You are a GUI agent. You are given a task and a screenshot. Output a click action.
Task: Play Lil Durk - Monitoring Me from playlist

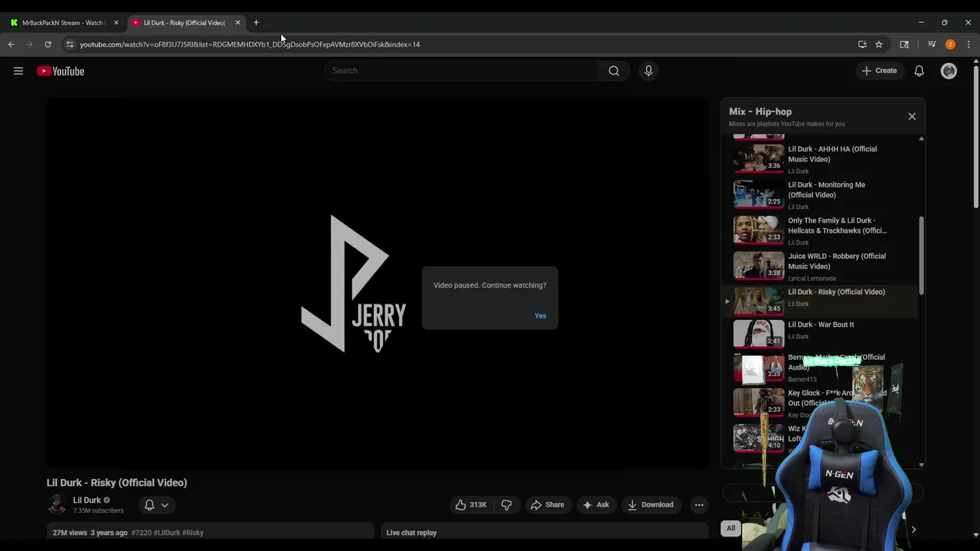click(x=821, y=195)
